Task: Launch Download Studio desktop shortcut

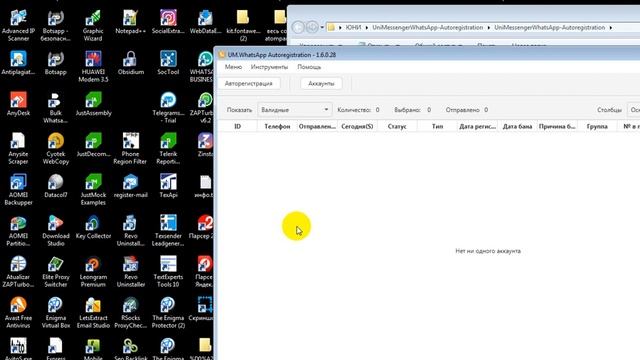Action: click(56, 231)
